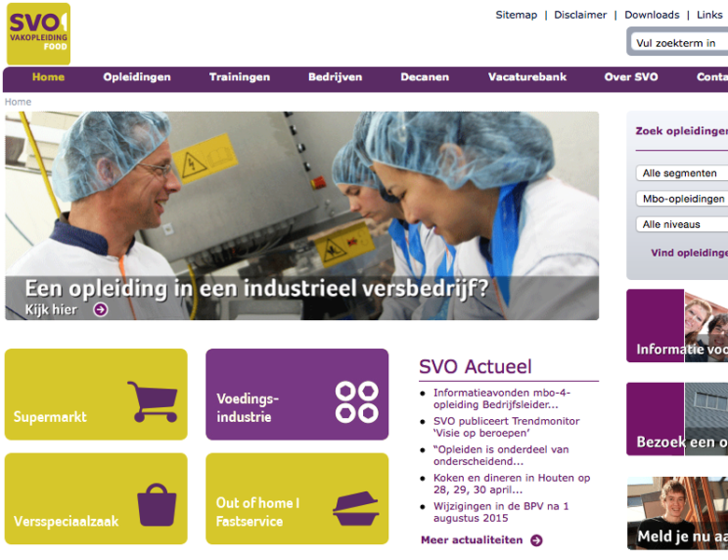This screenshot has width=728, height=560.
Task: Go to the Vacaturebank menu item
Action: (527, 77)
